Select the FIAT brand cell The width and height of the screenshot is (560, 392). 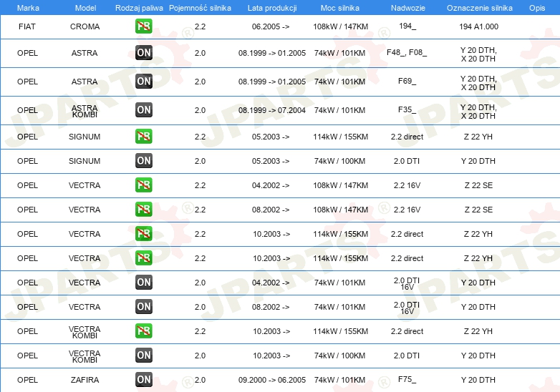point(27,26)
